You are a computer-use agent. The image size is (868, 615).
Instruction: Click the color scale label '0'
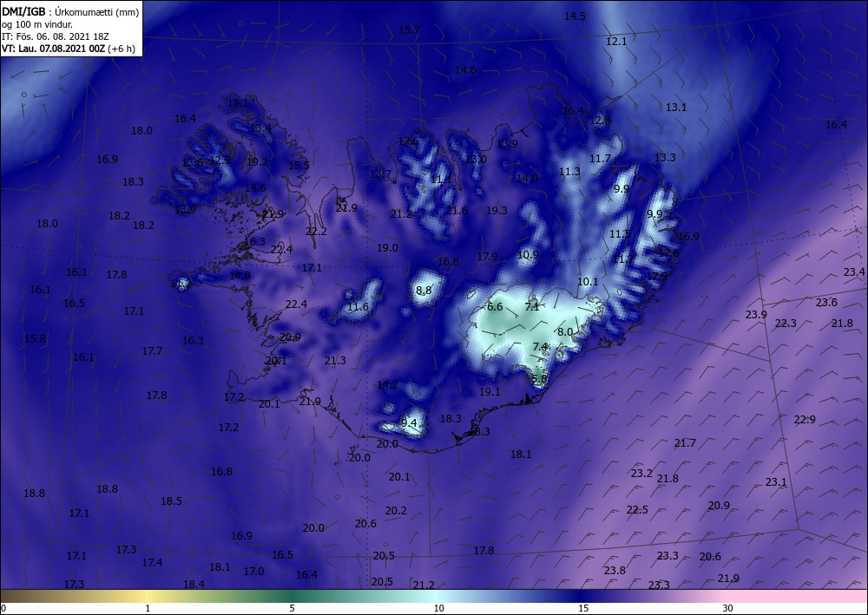pos(3,608)
